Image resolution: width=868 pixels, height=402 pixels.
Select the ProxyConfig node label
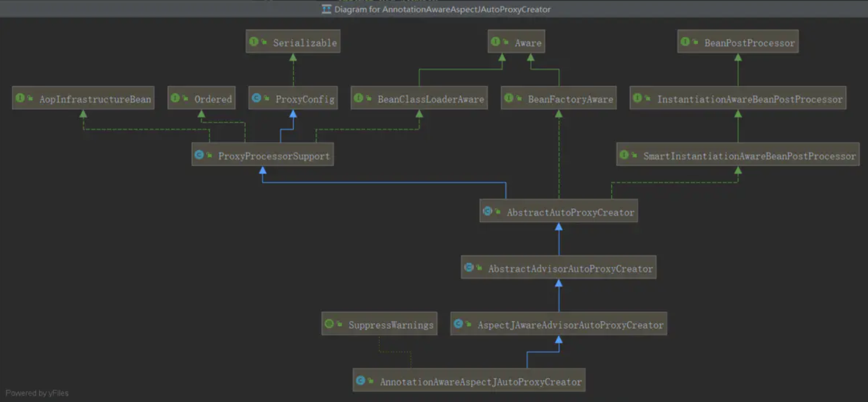[x=305, y=99]
